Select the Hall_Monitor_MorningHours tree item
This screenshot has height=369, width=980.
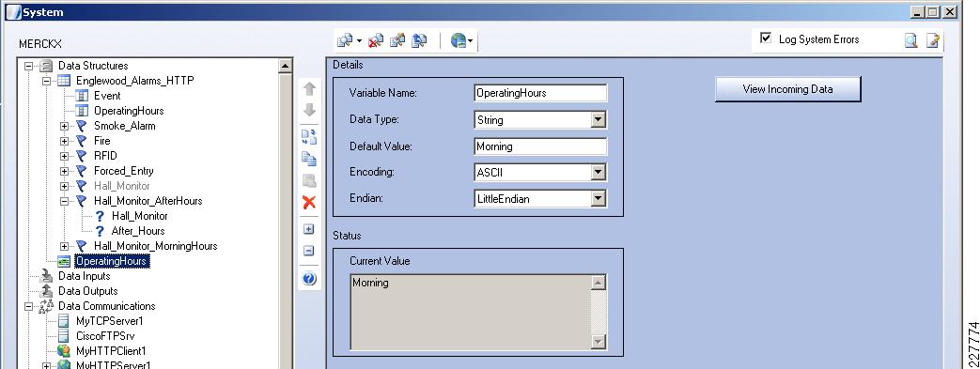[156, 246]
